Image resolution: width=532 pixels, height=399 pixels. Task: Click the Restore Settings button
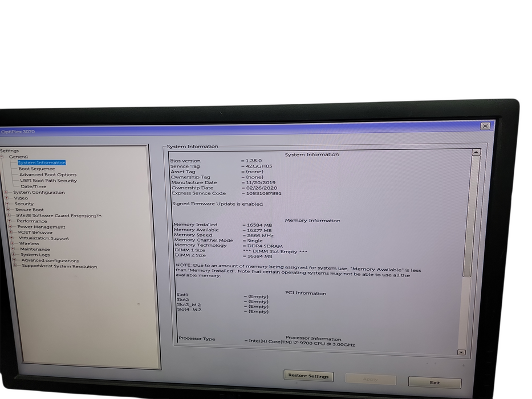tap(308, 376)
